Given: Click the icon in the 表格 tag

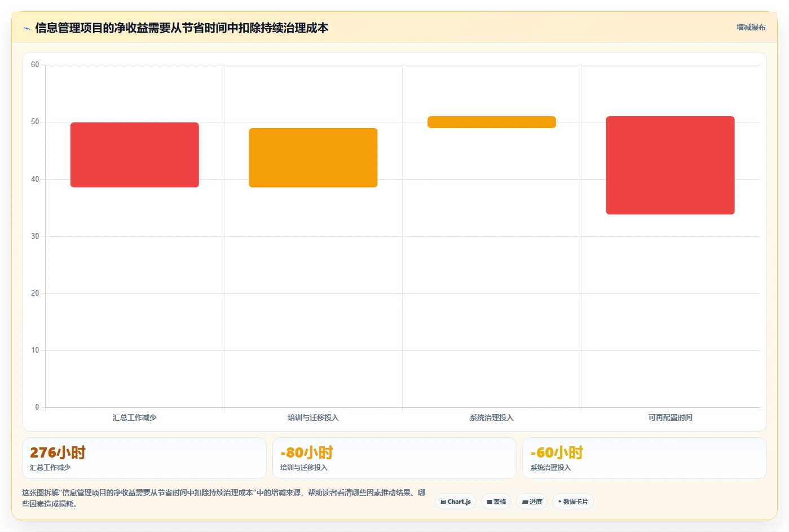Looking at the screenshot, I should (x=490, y=502).
